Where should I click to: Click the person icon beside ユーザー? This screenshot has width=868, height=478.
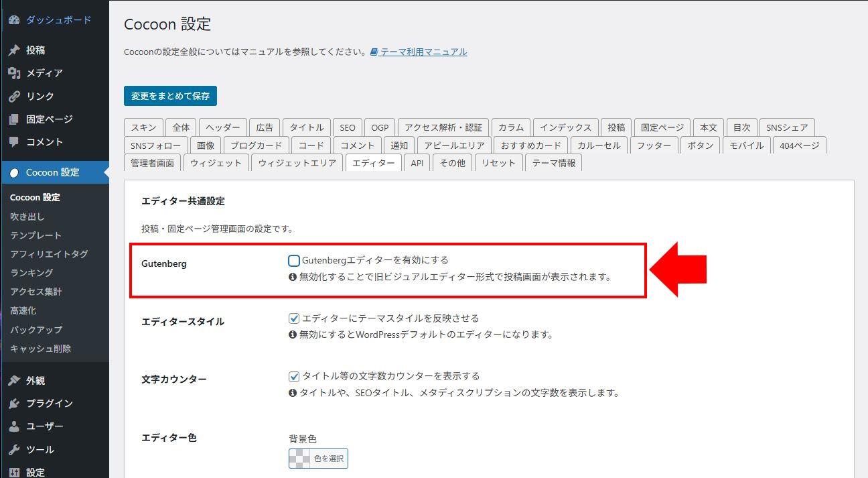coord(14,426)
